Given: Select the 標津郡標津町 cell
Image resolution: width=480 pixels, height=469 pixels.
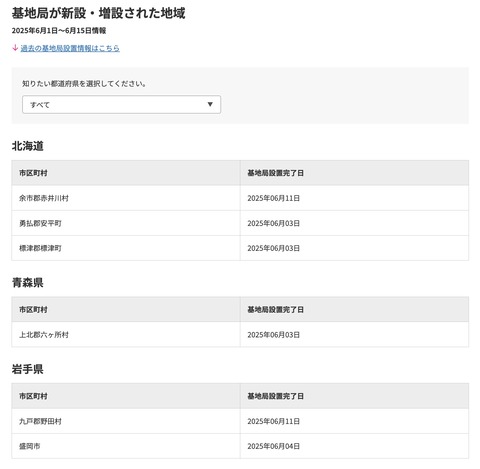Looking at the screenshot, I should (126, 248).
